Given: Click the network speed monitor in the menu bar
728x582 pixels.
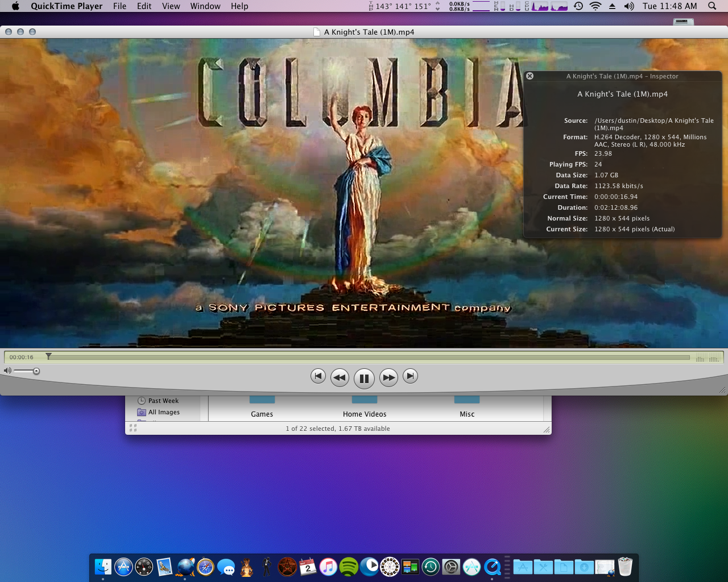Looking at the screenshot, I should pos(469,6).
